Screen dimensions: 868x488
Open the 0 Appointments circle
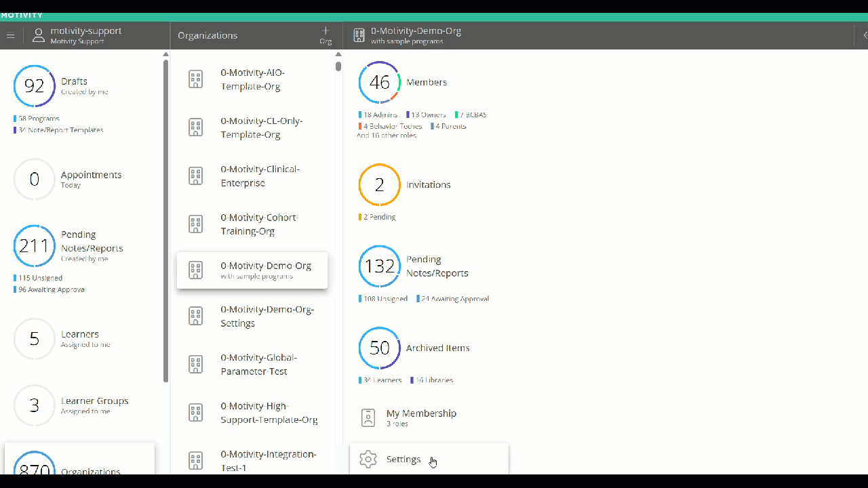point(35,179)
